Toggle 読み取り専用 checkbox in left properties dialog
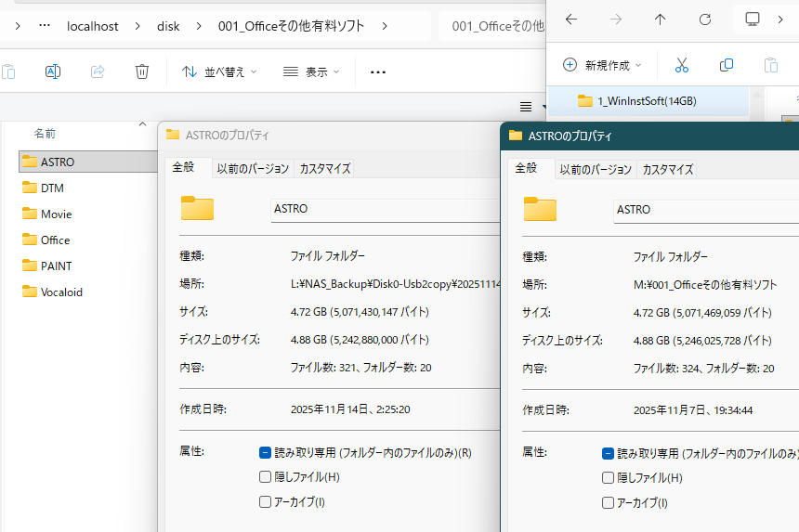 coord(265,452)
